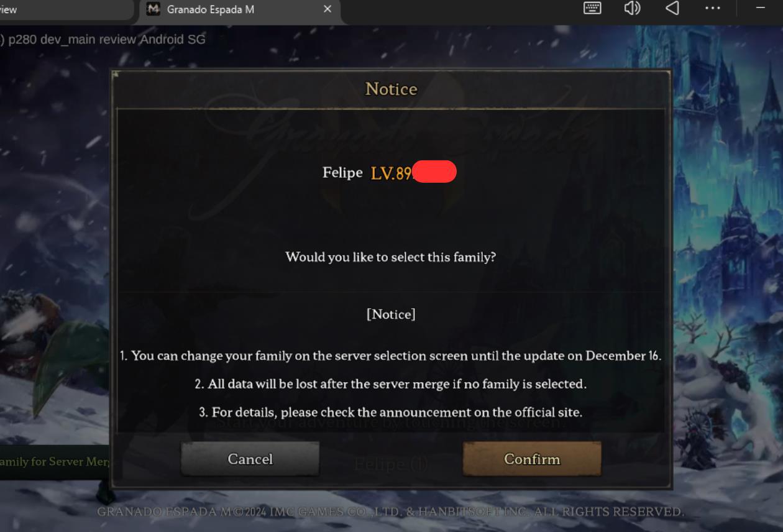Click the Granado Espada M tab icon
The height and width of the screenshot is (532, 783).
pos(153,9)
